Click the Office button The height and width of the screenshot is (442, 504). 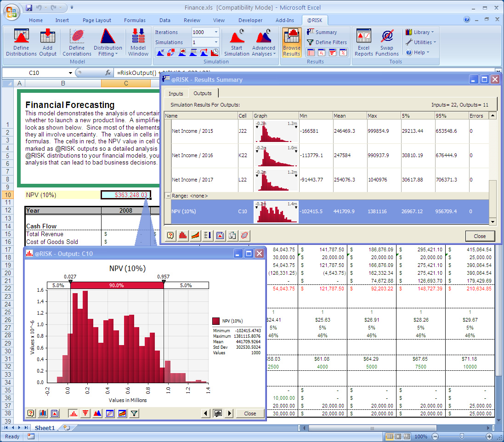point(11,12)
